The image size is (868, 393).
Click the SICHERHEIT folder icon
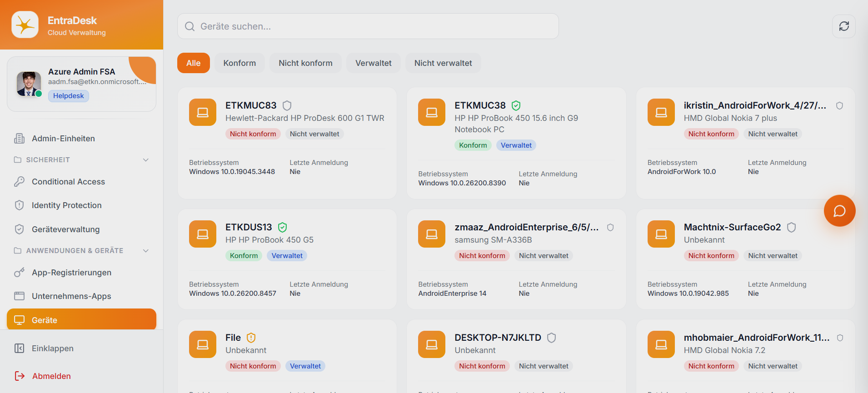point(18,160)
